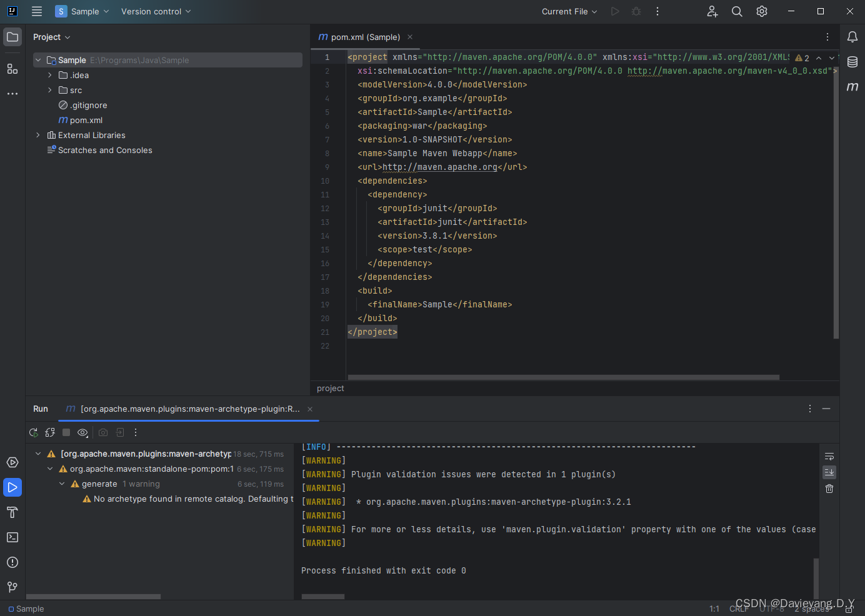Open more run actions in title bar

pos(657,11)
